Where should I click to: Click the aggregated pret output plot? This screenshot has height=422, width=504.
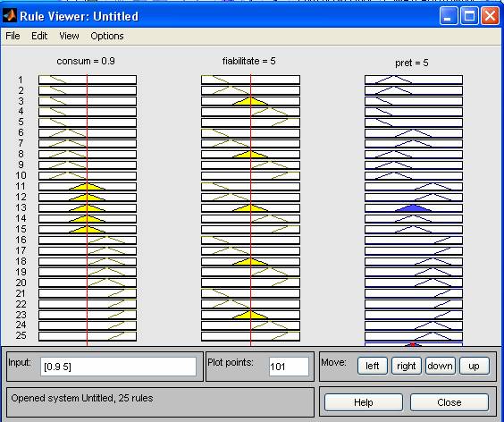(x=414, y=344)
